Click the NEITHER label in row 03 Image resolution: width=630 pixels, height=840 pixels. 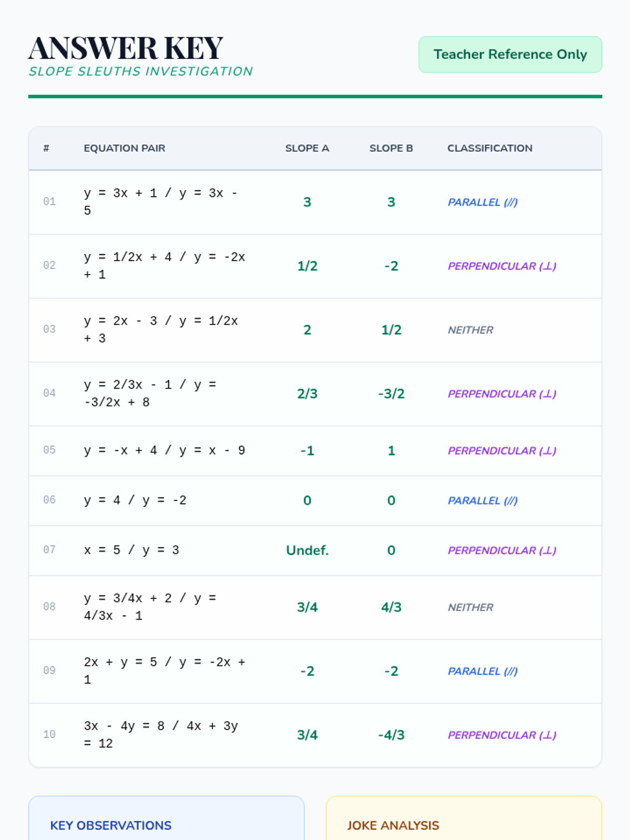pos(470,330)
